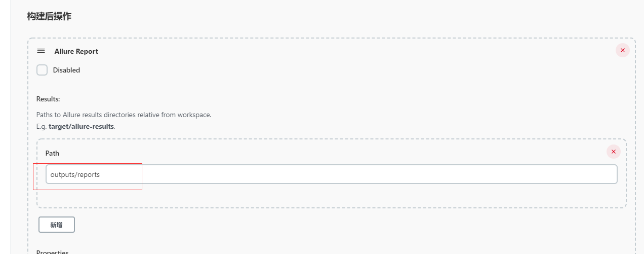The width and height of the screenshot is (644, 254).
Task: Click empty area beside the 新增 button
Action: coord(253,225)
